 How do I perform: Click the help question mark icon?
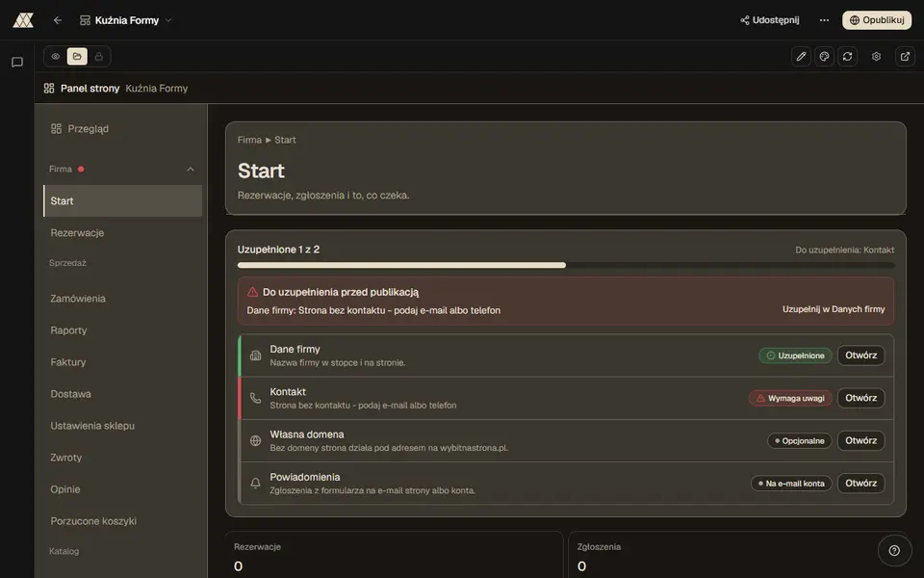click(894, 550)
